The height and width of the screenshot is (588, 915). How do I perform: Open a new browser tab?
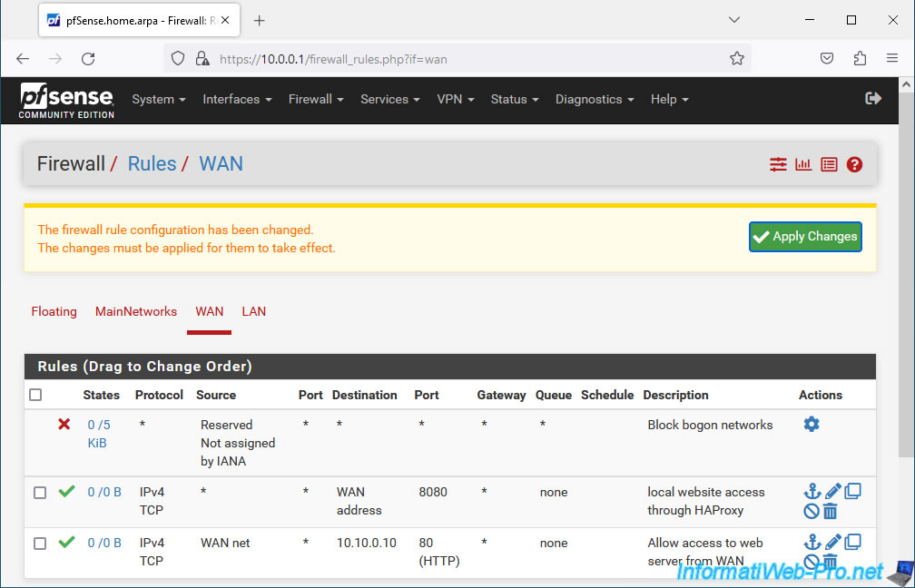click(260, 21)
